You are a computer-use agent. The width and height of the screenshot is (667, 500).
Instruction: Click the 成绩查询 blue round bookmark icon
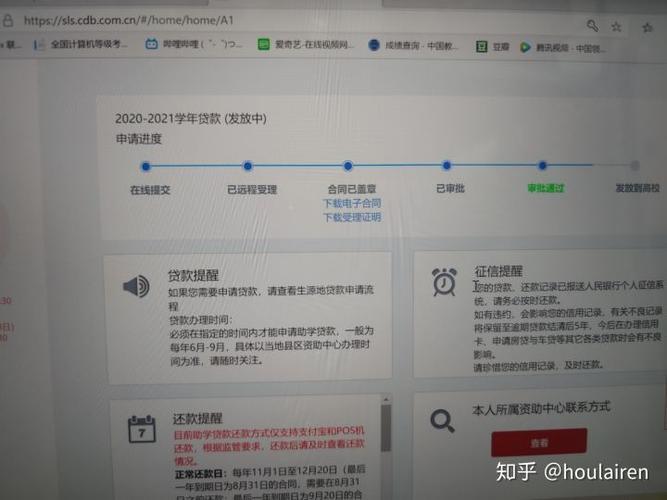pyautogui.click(x=374, y=45)
